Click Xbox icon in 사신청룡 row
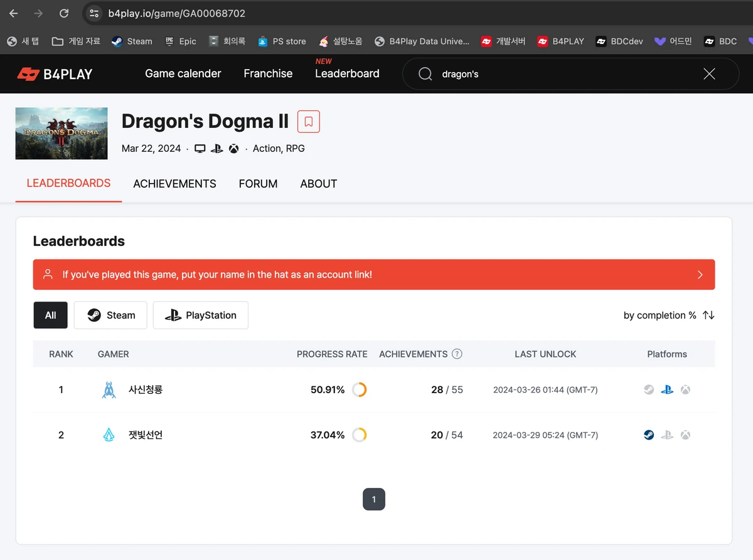Screen dimensions: 753x560 (686, 389)
